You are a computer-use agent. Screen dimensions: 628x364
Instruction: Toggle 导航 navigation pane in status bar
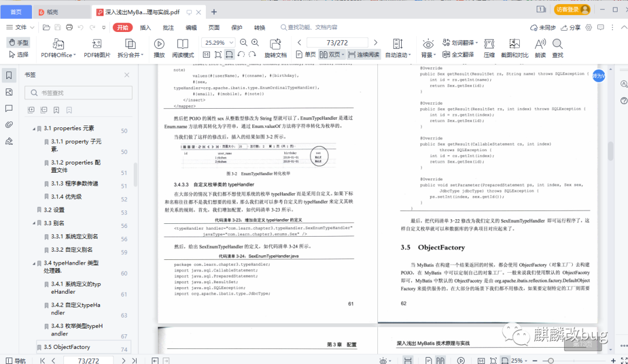click(x=16, y=361)
